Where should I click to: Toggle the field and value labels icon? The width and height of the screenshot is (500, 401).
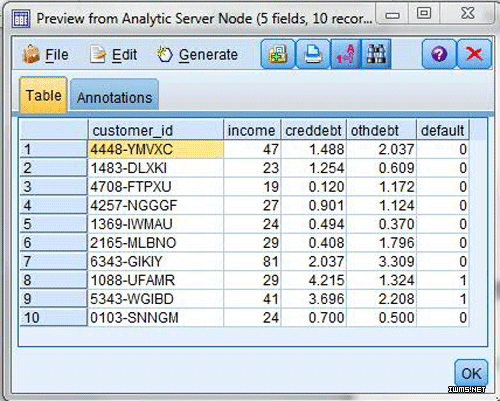pos(346,54)
